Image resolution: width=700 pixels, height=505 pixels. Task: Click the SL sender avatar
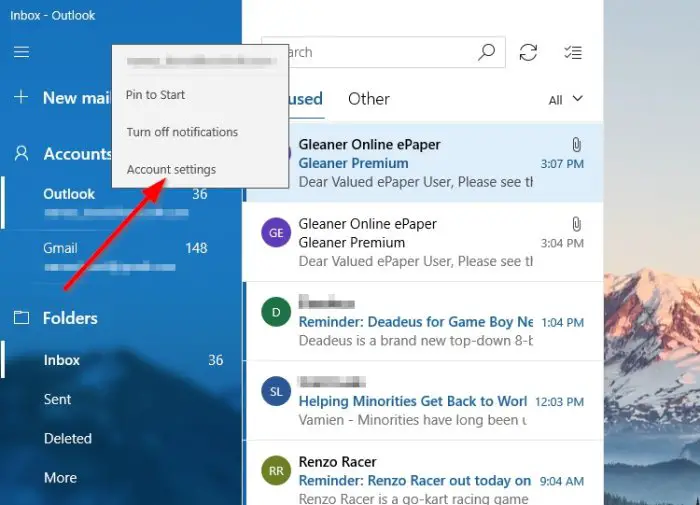[276, 391]
